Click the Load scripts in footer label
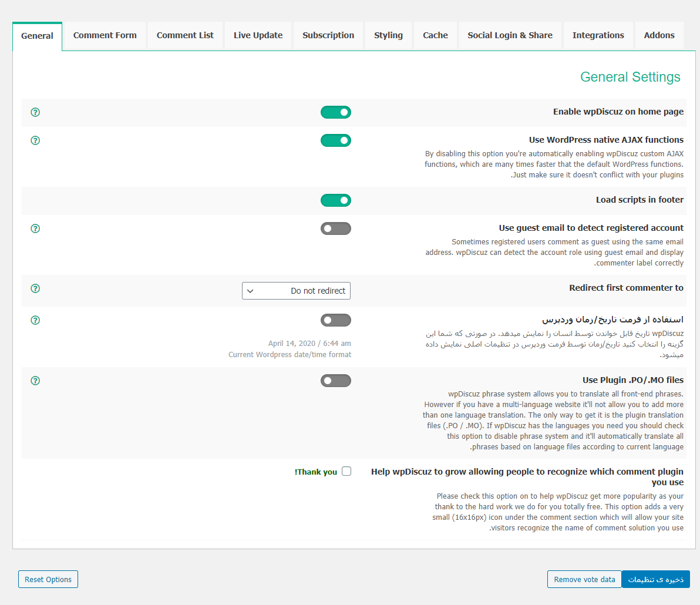This screenshot has width=700, height=605. point(640,200)
